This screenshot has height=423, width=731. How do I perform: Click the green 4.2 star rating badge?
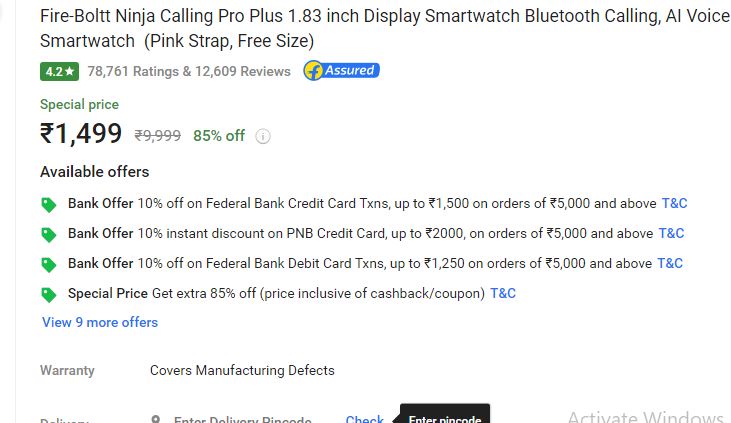point(59,71)
